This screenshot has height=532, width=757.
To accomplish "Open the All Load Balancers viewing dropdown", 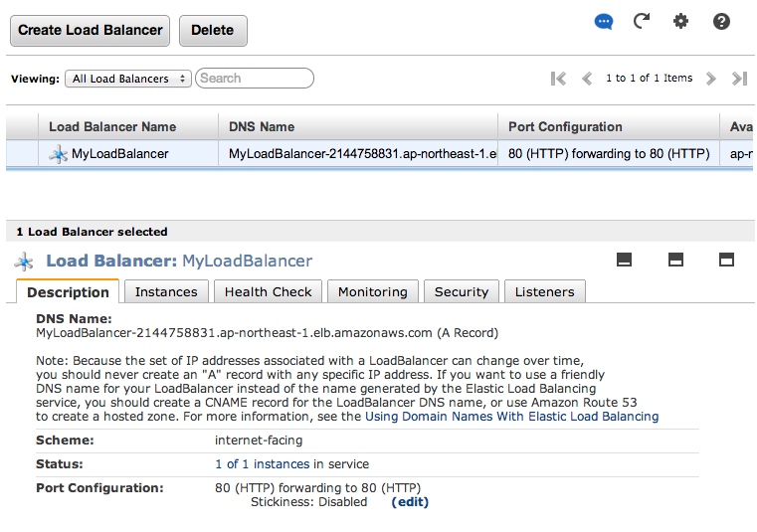I will (128, 79).
